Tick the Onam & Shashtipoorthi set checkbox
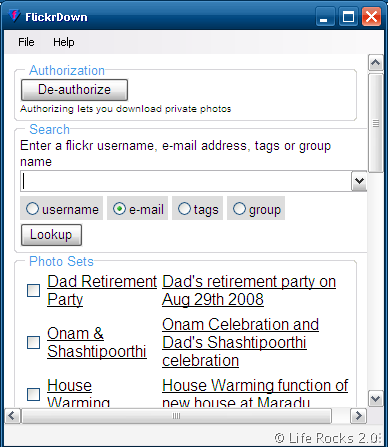Screen dimensions: 388x447 tap(33, 342)
